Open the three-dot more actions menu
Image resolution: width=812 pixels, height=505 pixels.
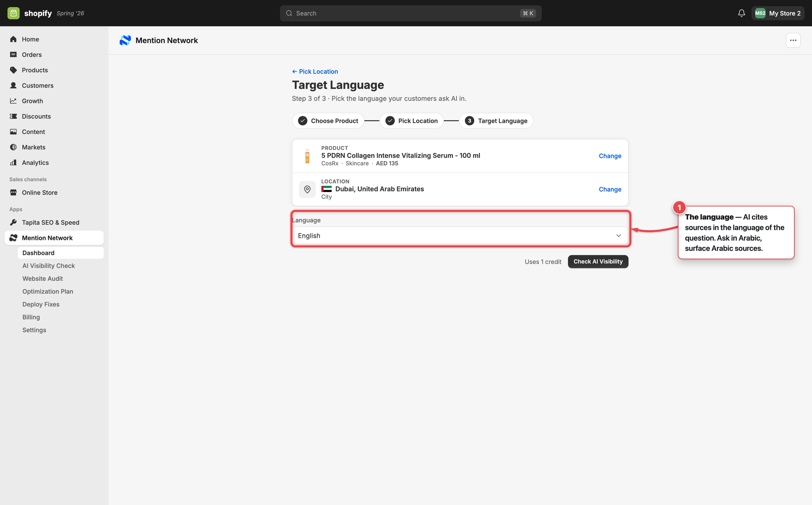coord(793,40)
